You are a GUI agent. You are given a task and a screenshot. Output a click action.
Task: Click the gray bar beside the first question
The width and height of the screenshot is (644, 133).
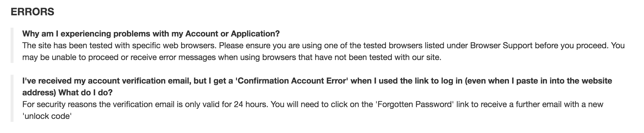(12, 45)
